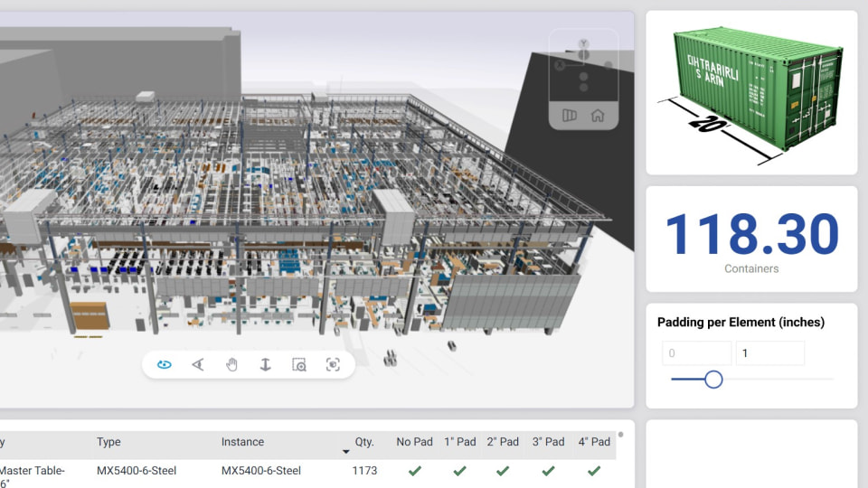Click the 1" Pad checkmark for MX5400-6-Steel
Image resolution: width=868 pixels, height=488 pixels.
pos(459,471)
